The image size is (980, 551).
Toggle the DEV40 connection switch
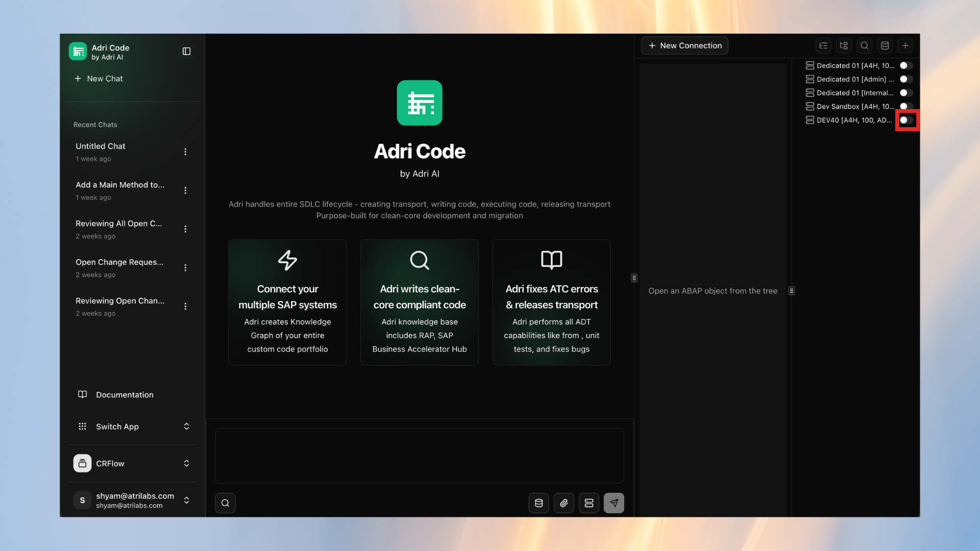(x=906, y=120)
